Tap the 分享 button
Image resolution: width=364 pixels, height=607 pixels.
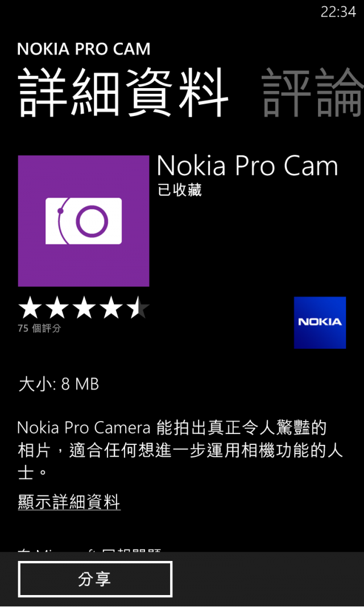click(x=95, y=579)
